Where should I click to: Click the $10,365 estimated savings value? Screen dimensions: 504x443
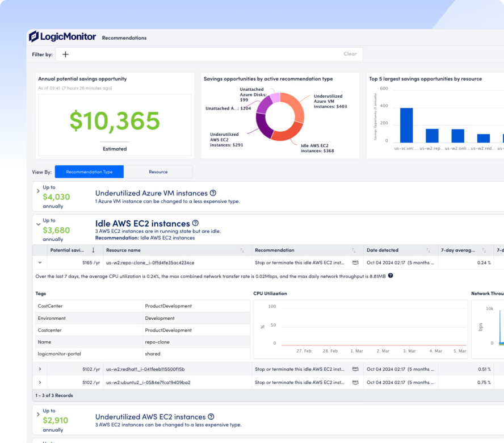[x=115, y=120]
